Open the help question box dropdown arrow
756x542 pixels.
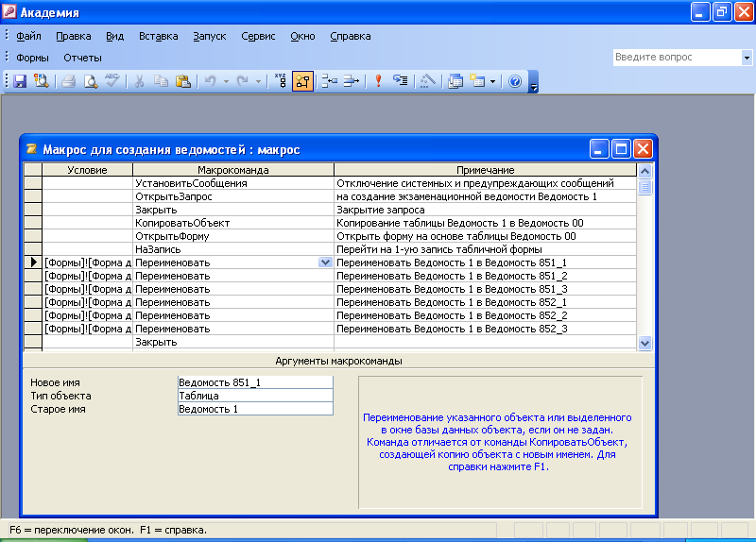[x=747, y=58]
